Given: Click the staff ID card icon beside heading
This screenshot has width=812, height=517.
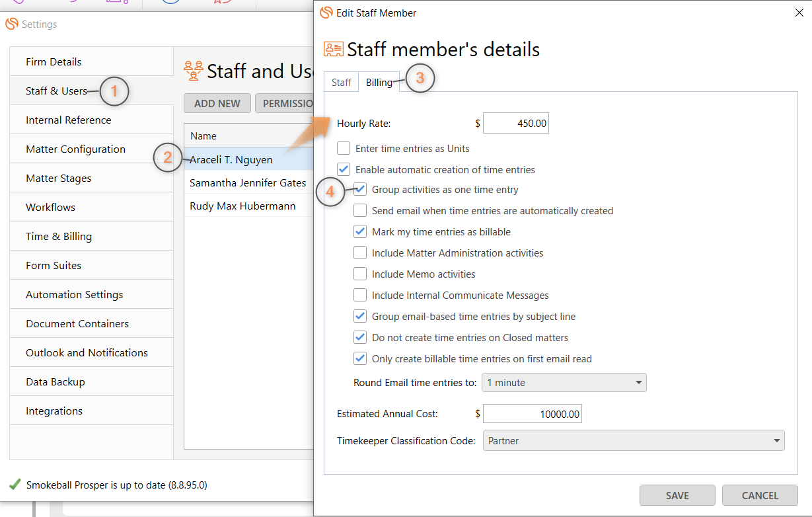Looking at the screenshot, I should point(333,50).
